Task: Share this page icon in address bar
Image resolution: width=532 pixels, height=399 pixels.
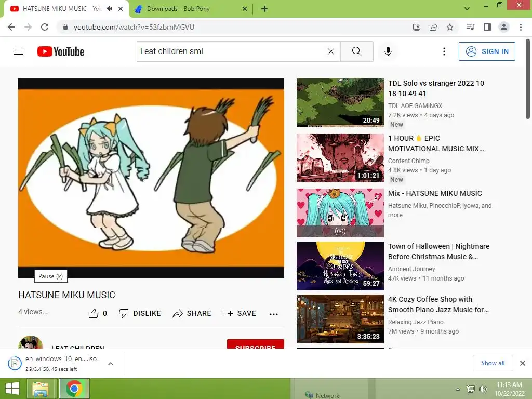Action: 433,27
